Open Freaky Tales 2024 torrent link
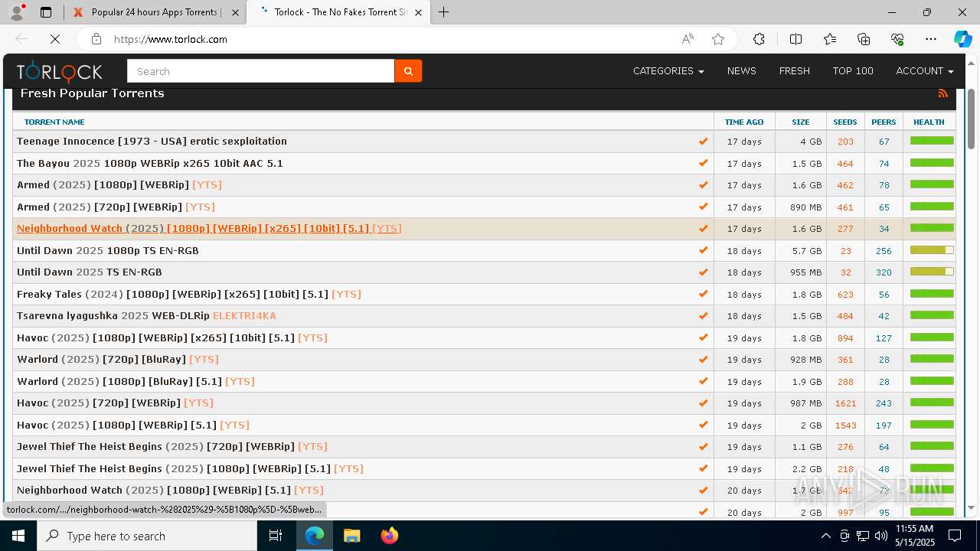This screenshot has width=980, height=551. [189, 295]
